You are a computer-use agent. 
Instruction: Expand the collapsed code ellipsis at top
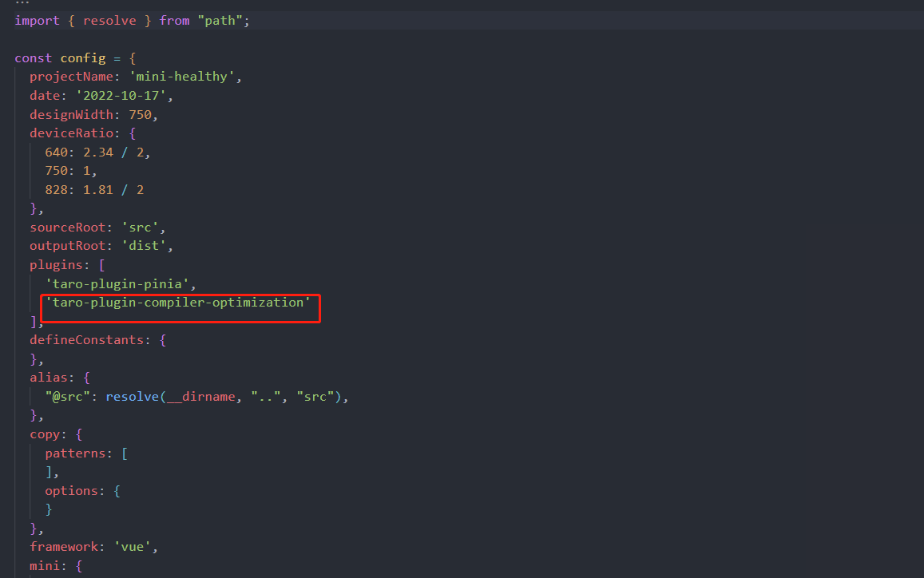click(x=21, y=2)
